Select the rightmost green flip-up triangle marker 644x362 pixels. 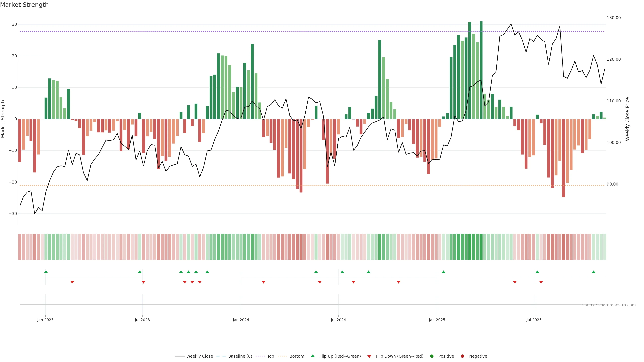tap(594, 272)
